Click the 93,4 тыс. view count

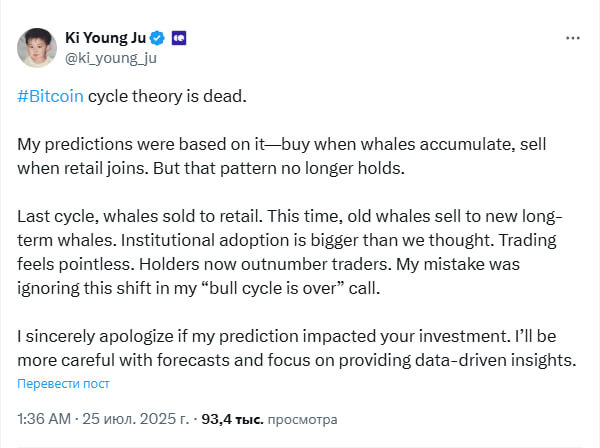pos(230,418)
